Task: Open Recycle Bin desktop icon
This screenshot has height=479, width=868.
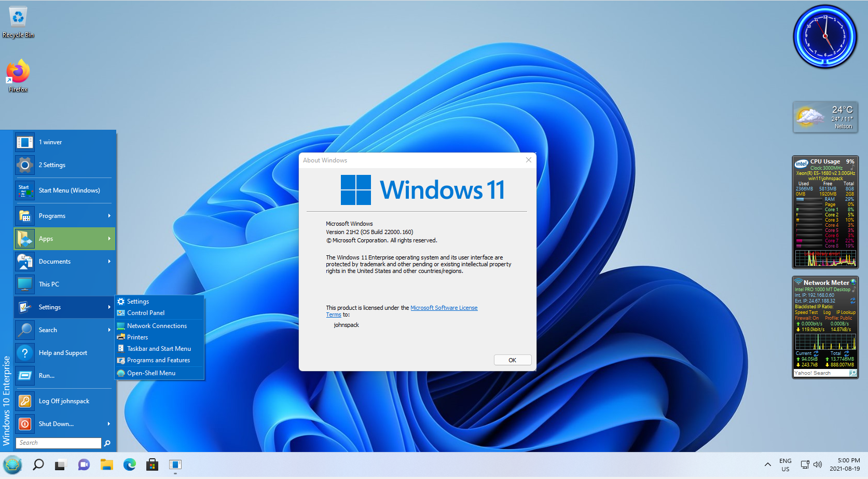Action: [x=18, y=22]
